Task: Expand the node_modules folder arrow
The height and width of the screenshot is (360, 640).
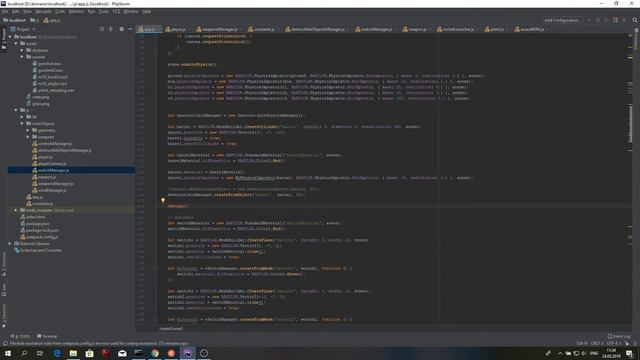Action: pos(16,210)
